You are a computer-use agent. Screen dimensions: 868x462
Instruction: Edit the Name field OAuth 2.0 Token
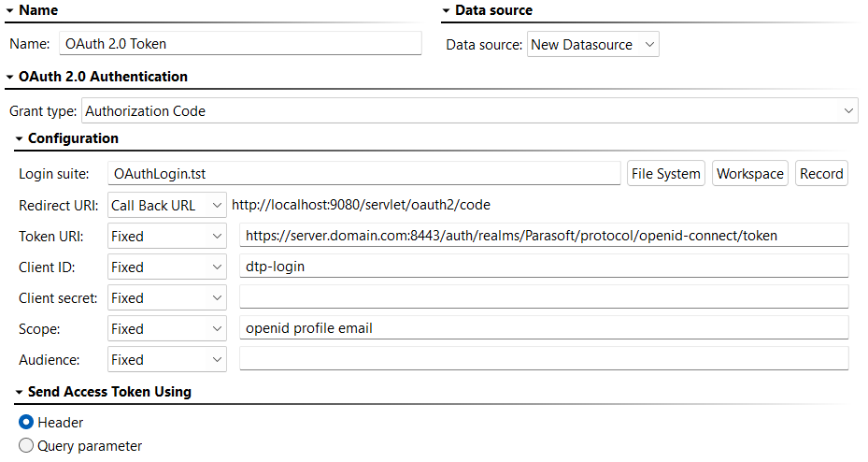pyautogui.click(x=240, y=44)
